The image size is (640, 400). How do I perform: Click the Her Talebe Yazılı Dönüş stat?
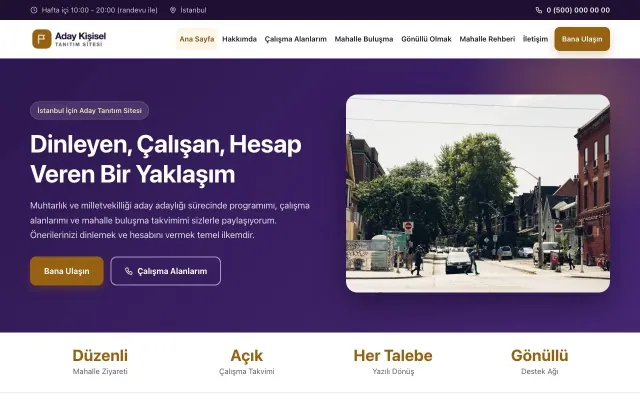[393, 361]
